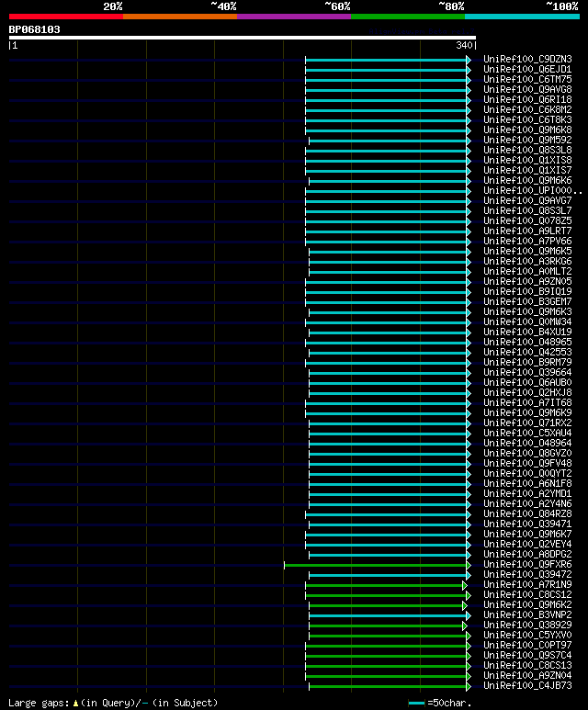Select the UniRef100_Q9FV48 label

point(527,463)
